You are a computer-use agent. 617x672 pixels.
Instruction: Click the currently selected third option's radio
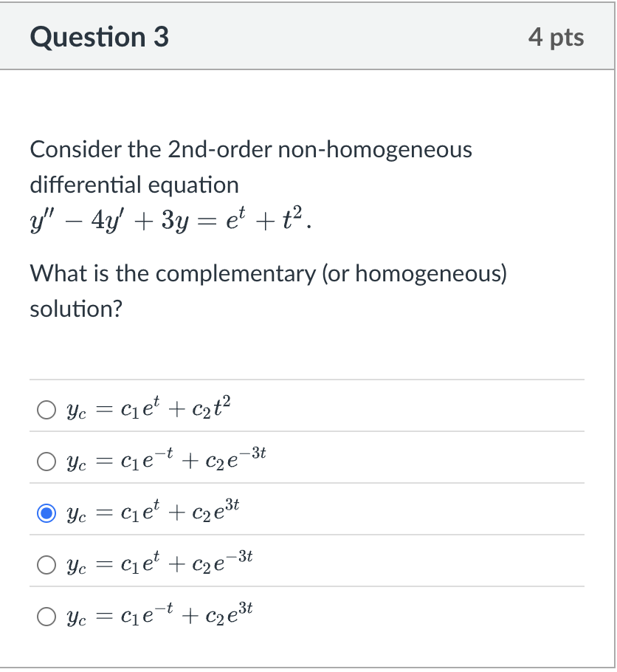tap(46, 512)
